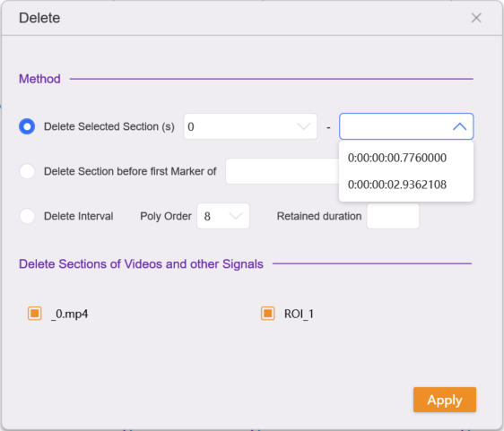This screenshot has width=504, height=431.
Task: Open the section start dropdown showing 0
Action: [x=250, y=126]
